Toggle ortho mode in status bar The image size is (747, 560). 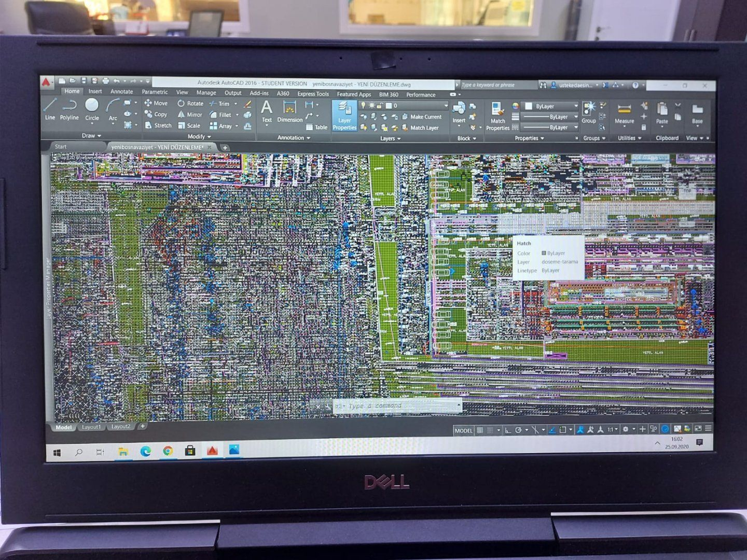(508, 430)
